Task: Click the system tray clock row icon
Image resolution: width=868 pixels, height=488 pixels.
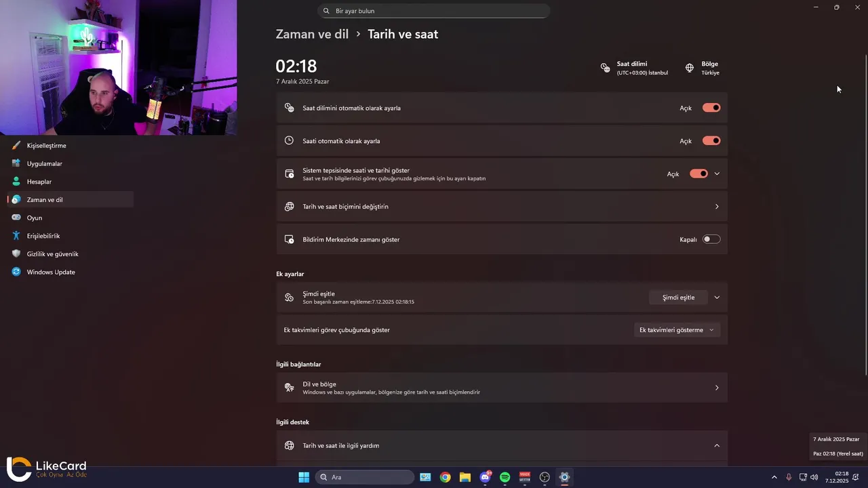Action: [290, 174]
